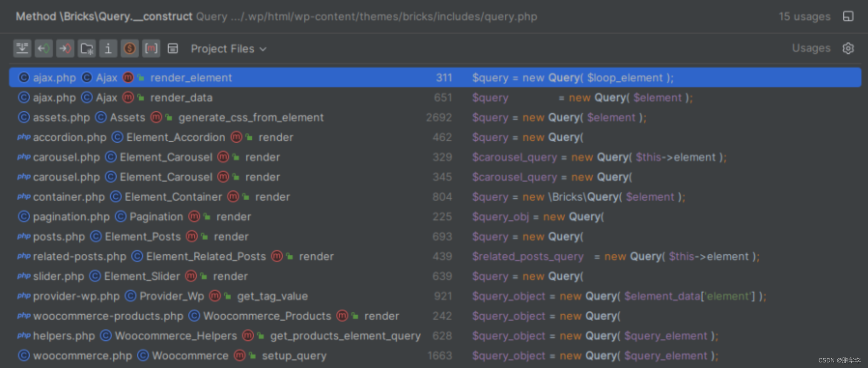This screenshot has height=368, width=868.
Task: Toggle the red [m] method filter icon
Action: [x=151, y=49]
